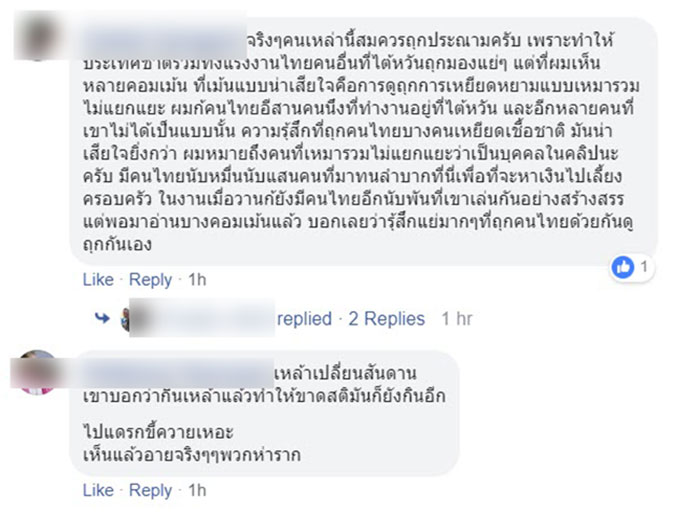
Task: Open the blurred replier name before "replied"
Action: coord(210,319)
